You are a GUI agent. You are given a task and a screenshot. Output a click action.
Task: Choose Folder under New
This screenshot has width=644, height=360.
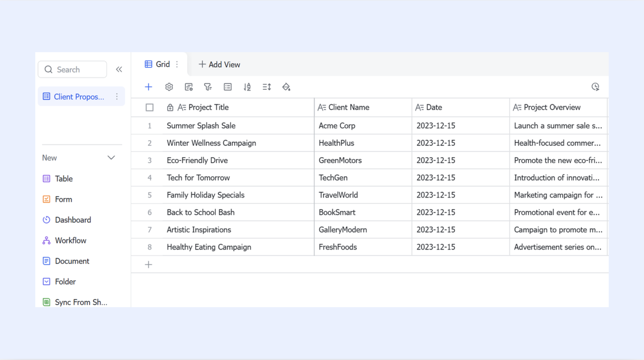tap(65, 282)
